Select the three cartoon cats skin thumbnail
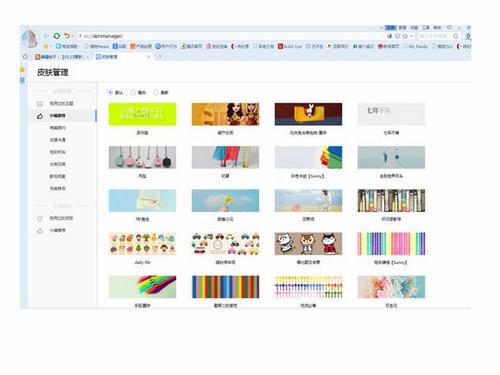 pos(308,244)
